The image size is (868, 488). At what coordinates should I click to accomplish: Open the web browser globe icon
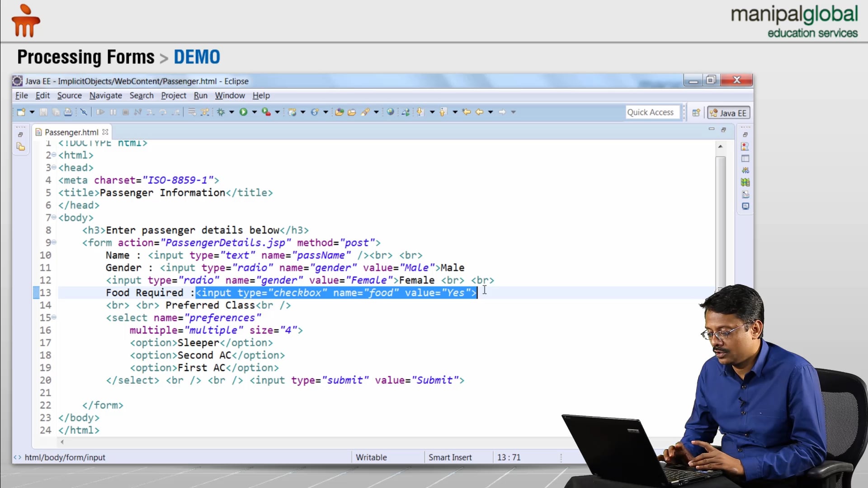click(x=390, y=112)
